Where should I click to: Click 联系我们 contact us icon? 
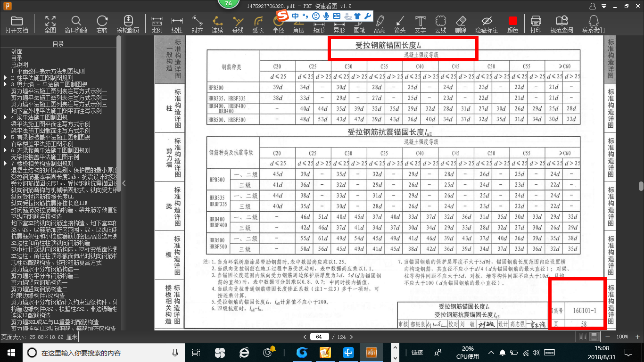[593, 24]
